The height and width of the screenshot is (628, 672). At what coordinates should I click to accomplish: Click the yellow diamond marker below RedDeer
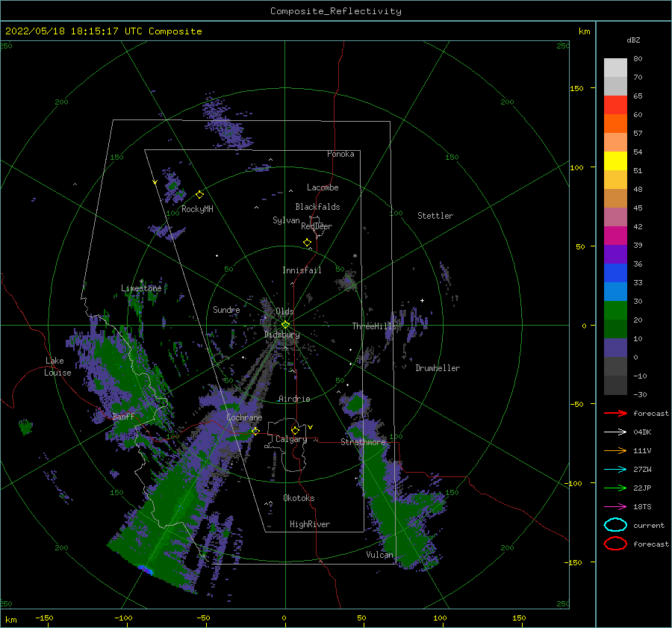[x=307, y=243]
